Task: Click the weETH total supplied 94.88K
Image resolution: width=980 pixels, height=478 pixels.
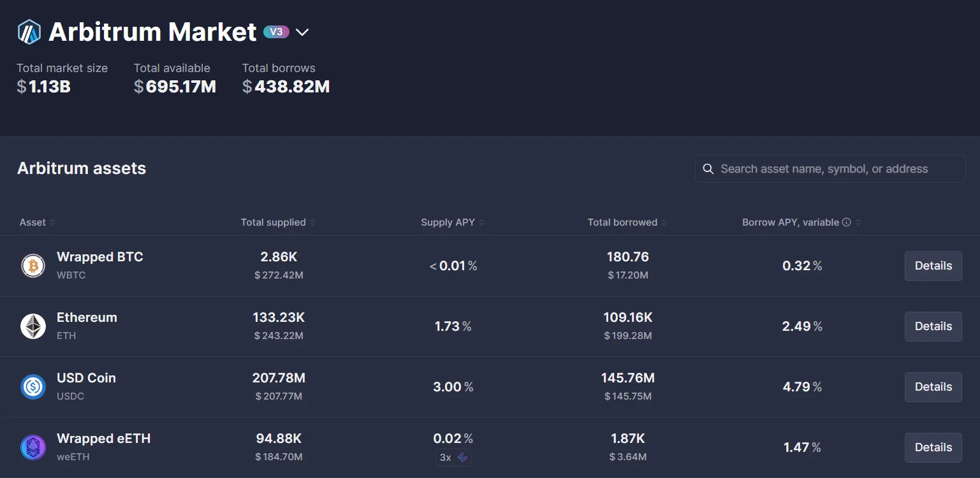Action: click(x=279, y=438)
